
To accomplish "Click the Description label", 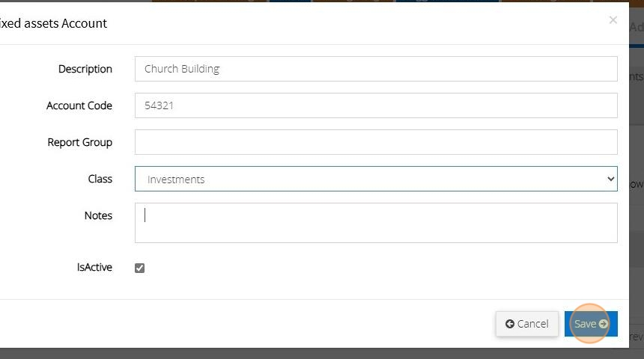I will 85,69.
